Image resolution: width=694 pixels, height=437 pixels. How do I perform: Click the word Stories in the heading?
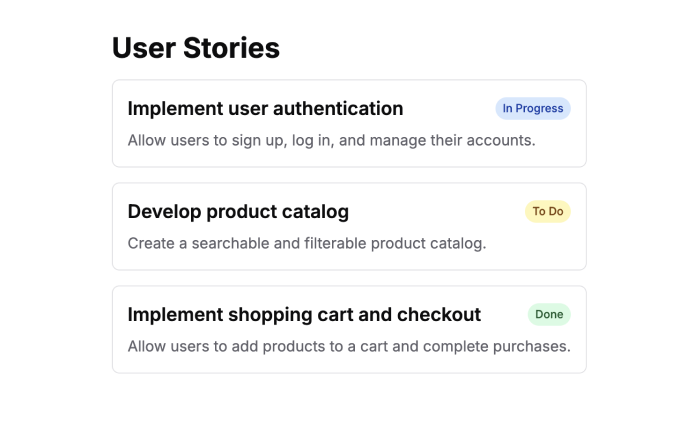pyautogui.click(x=231, y=48)
